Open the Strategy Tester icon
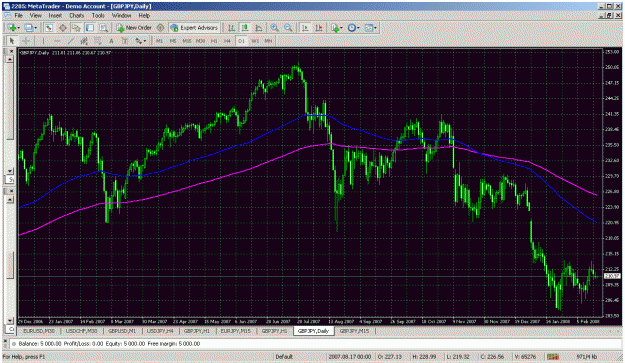The height and width of the screenshot is (363, 625). tap(104, 27)
